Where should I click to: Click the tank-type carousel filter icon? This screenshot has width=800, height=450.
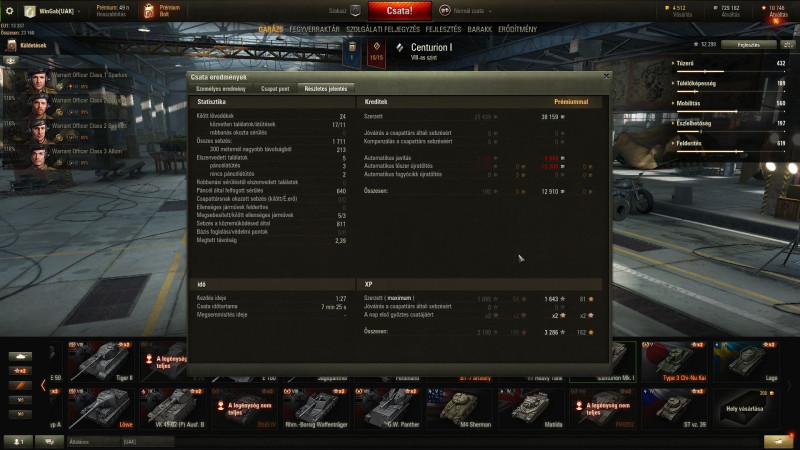[x=20, y=356]
